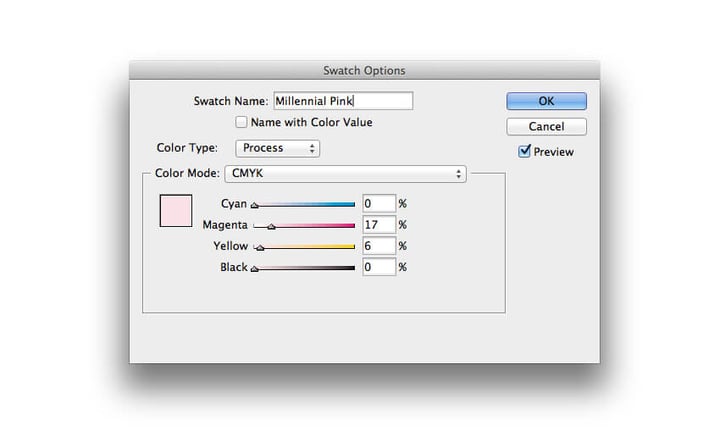Expand the Color Mode CMYK dropdown
720x437 pixels.
(345, 174)
